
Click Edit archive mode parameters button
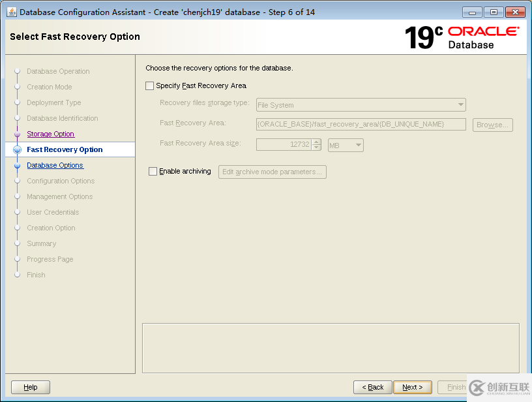coord(273,172)
